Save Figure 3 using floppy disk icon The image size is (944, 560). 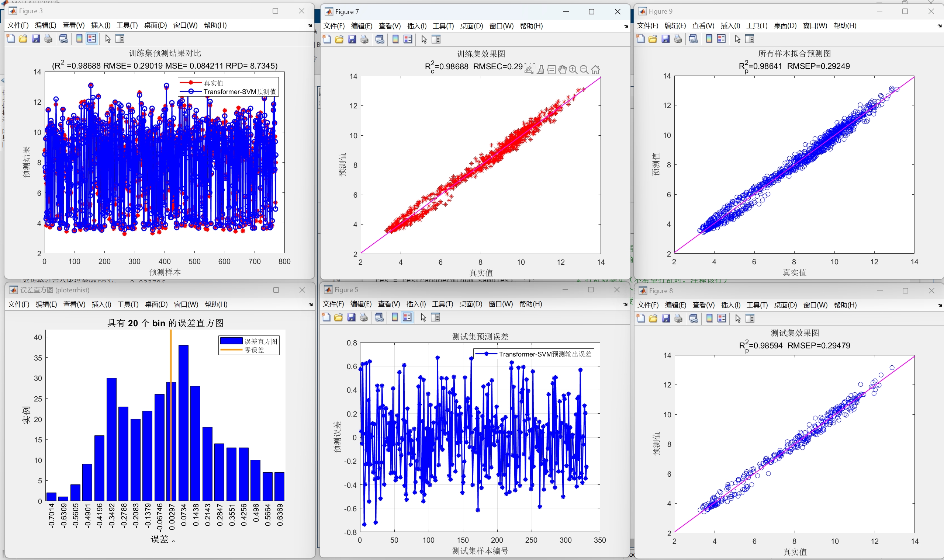(36, 38)
